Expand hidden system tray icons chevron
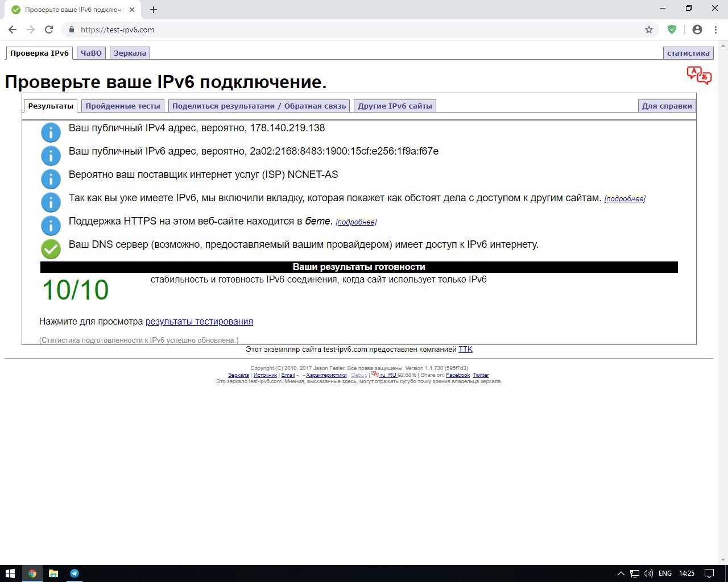Image resolution: width=728 pixels, height=582 pixels. coord(621,573)
